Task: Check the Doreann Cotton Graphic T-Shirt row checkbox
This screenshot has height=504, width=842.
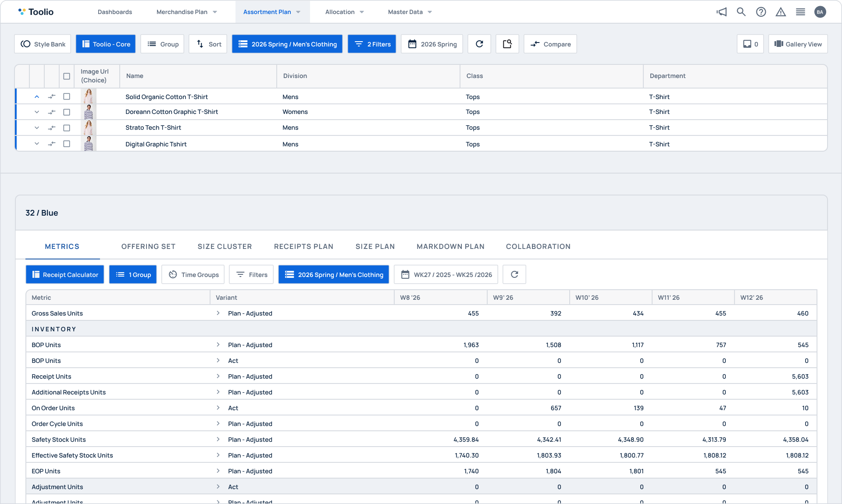Action: tap(67, 112)
